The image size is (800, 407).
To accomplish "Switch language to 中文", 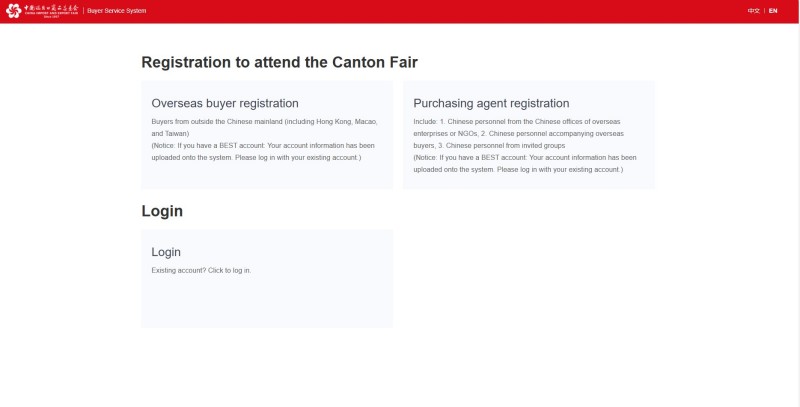I will tap(754, 11).
